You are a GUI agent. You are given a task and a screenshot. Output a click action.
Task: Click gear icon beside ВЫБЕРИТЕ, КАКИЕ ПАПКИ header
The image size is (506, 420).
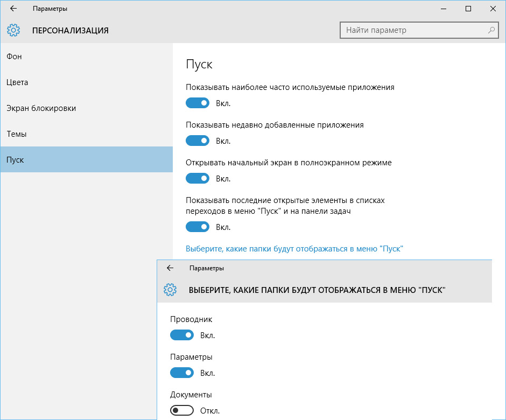pyautogui.click(x=170, y=290)
